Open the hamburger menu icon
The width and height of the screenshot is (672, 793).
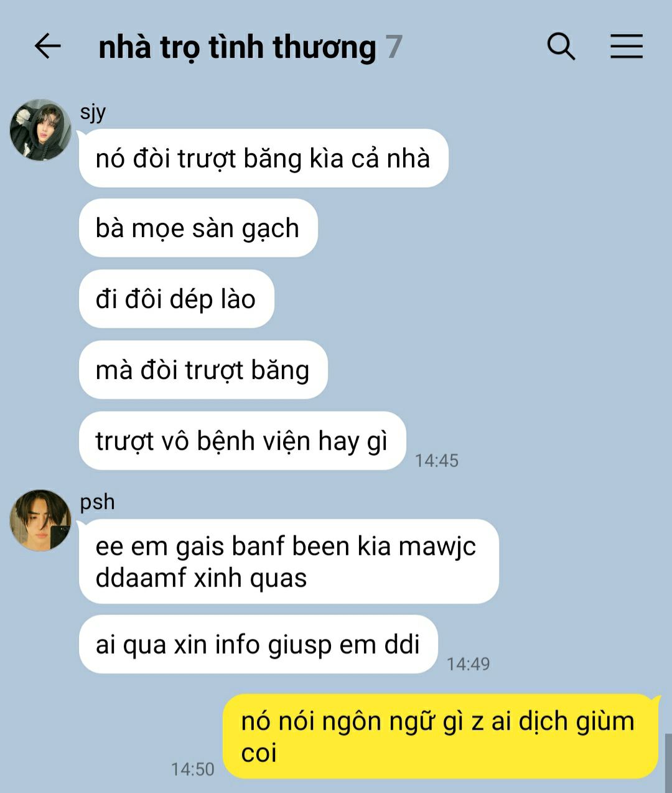[x=626, y=47]
